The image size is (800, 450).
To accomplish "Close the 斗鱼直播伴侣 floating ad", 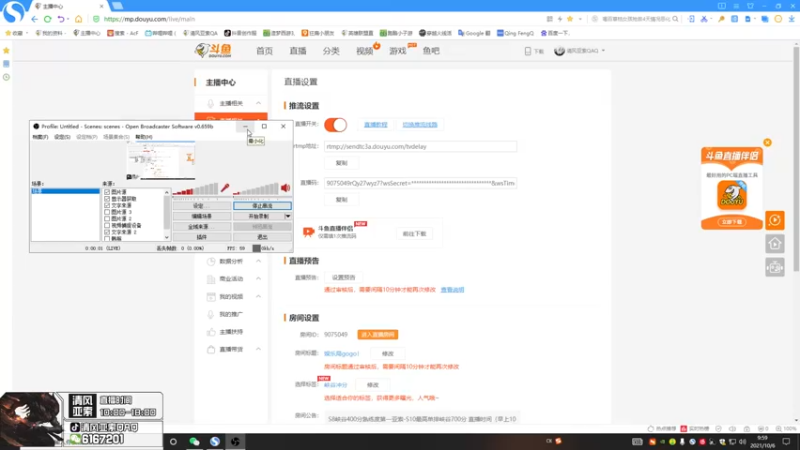I will tap(767, 142).
